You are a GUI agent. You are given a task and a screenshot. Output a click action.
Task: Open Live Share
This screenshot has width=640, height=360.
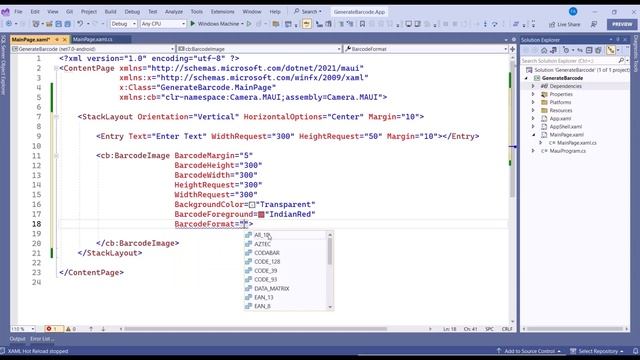coord(564,24)
